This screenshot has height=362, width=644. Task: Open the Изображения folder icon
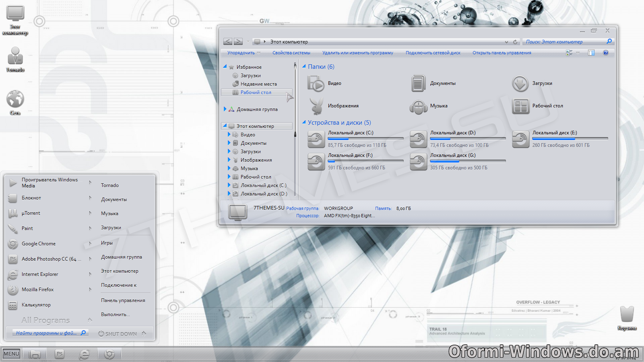click(x=316, y=106)
